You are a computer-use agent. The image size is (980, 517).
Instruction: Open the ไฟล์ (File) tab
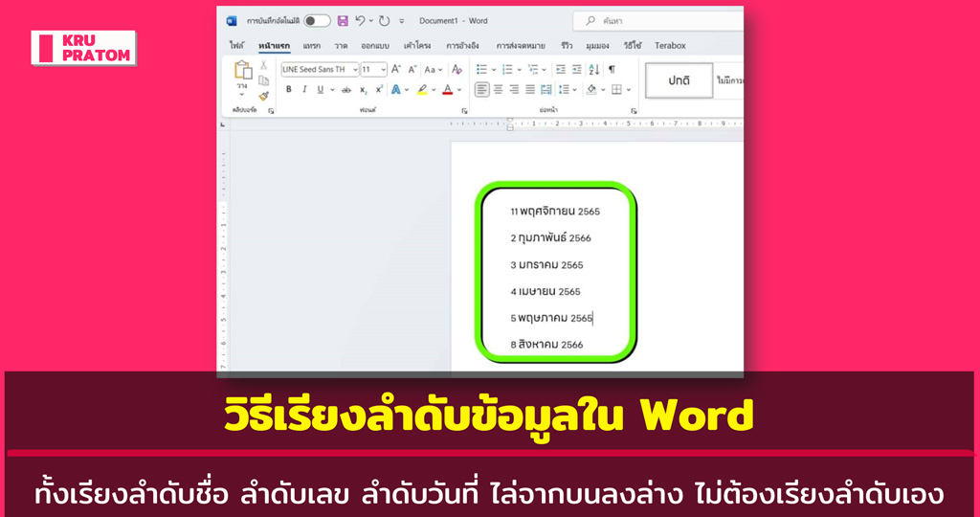237,46
